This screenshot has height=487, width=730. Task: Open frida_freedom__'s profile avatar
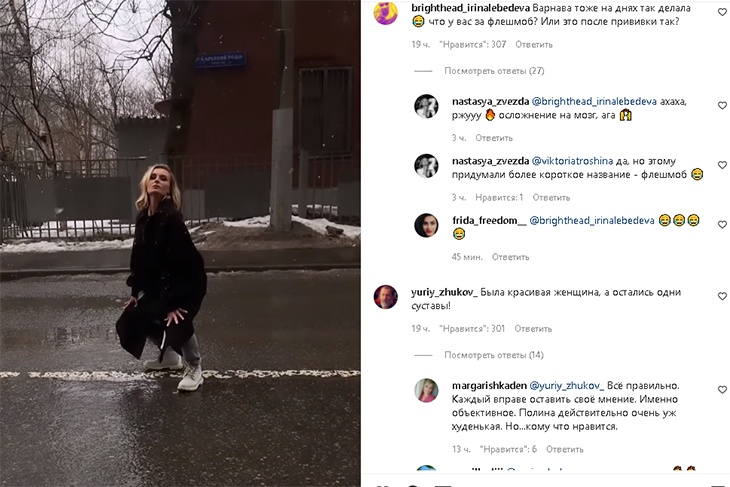tap(426, 225)
